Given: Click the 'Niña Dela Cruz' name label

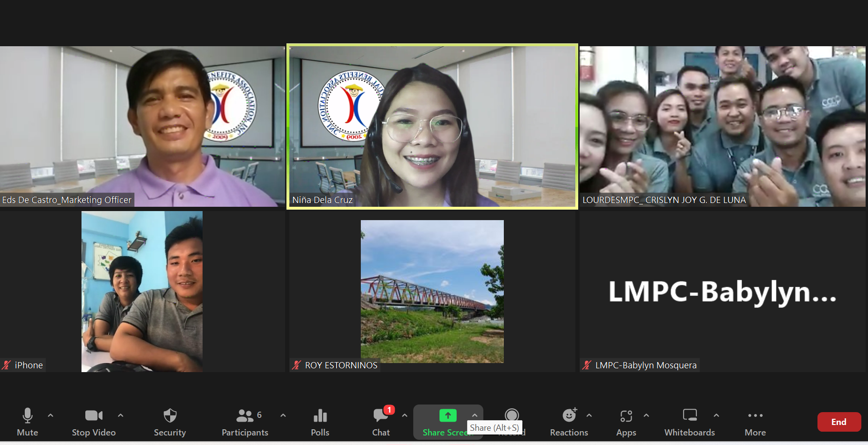Looking at the screenshot, I should click(323, 200).
